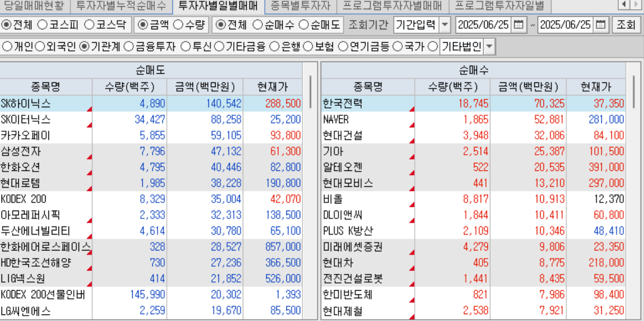Select the 순매도 filter radio button

(x=304, y=25)
